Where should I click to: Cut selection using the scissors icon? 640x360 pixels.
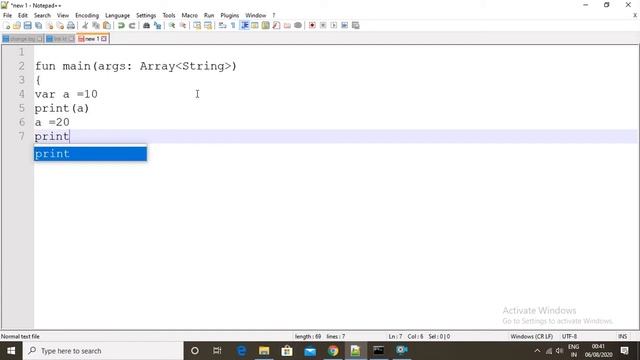click(x=85, y=25)
